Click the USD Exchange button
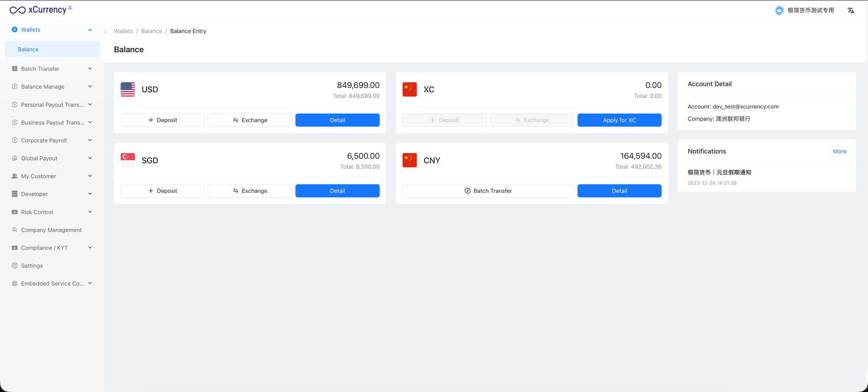This screenshot has width=868, height=392. click(250, 120)
